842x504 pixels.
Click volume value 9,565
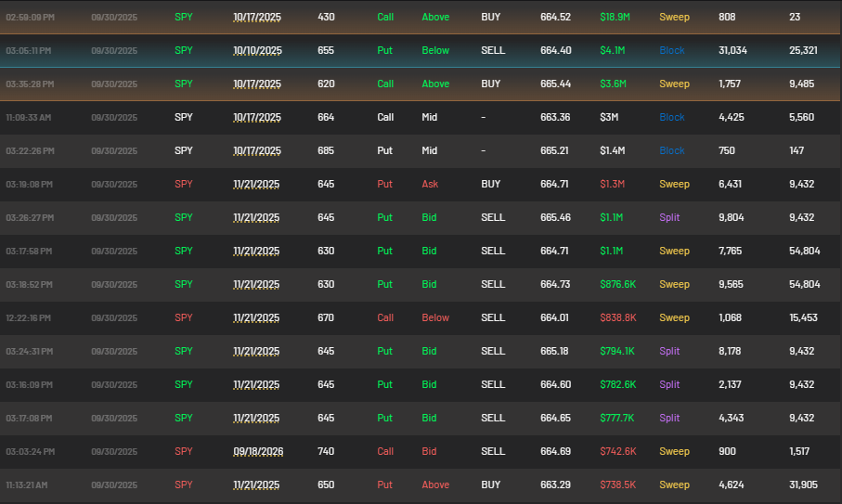[x=731, y=284]
